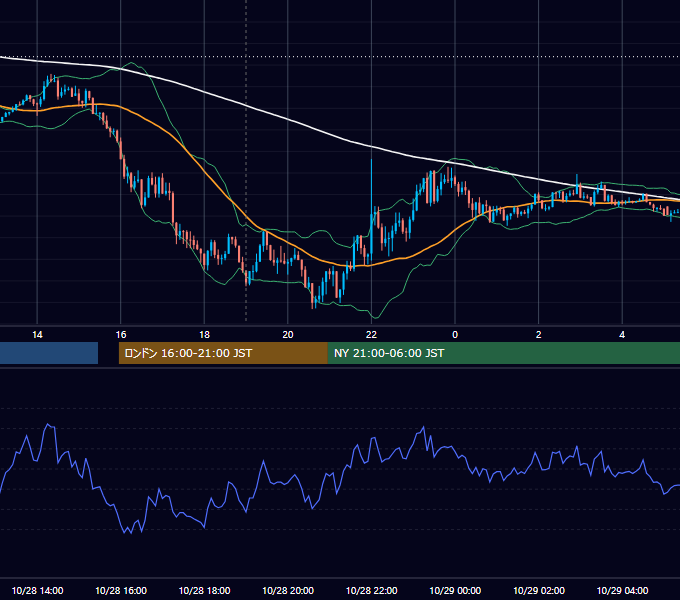Viewport: 680px width, 600px height.
Task: Click the 10/29 02:00 time label
Action: (x=539, y=590)
